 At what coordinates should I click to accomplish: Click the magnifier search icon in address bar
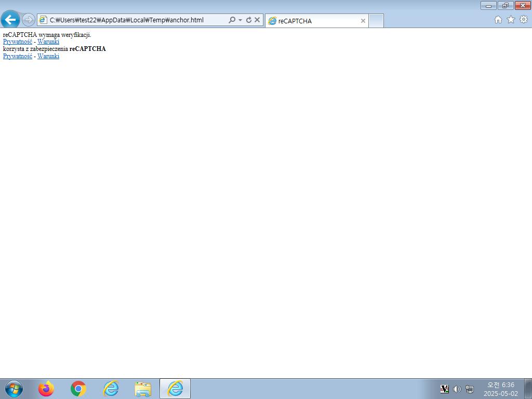tap(232, 20)
